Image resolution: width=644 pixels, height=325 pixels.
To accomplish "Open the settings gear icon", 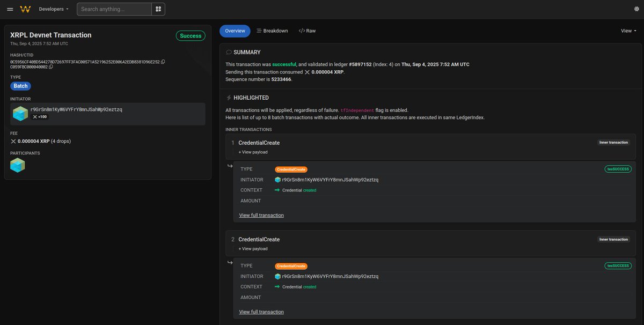I will [x=636, y=9].
